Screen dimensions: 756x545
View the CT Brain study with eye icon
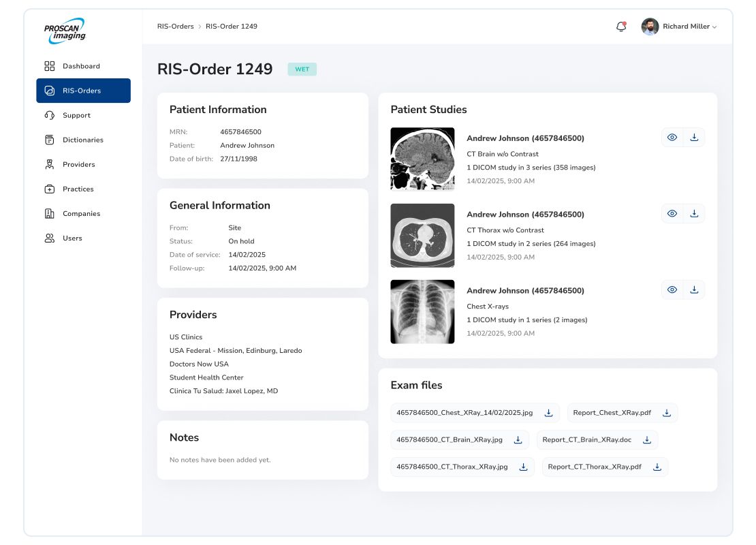pyautogui.click(x=672, y=138)
